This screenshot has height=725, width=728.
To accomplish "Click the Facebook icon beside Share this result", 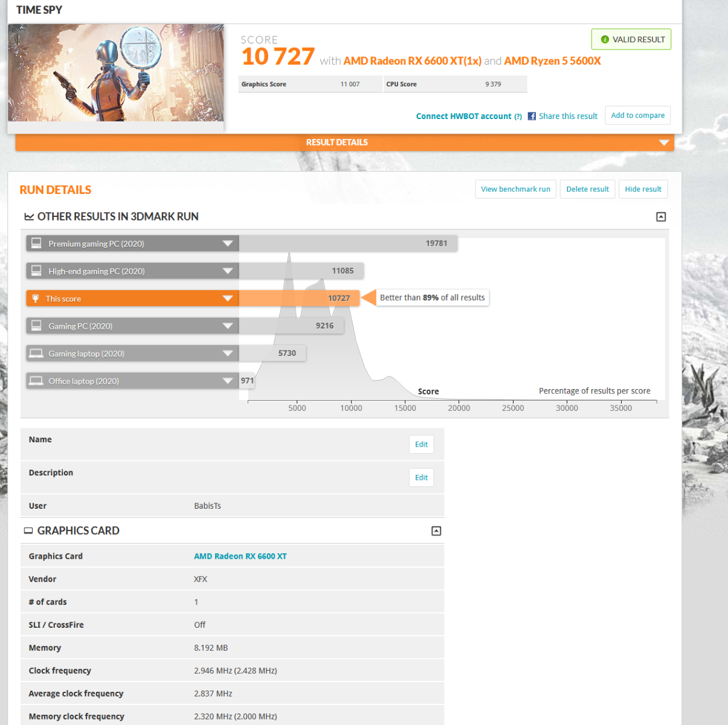I will (532, 116).
